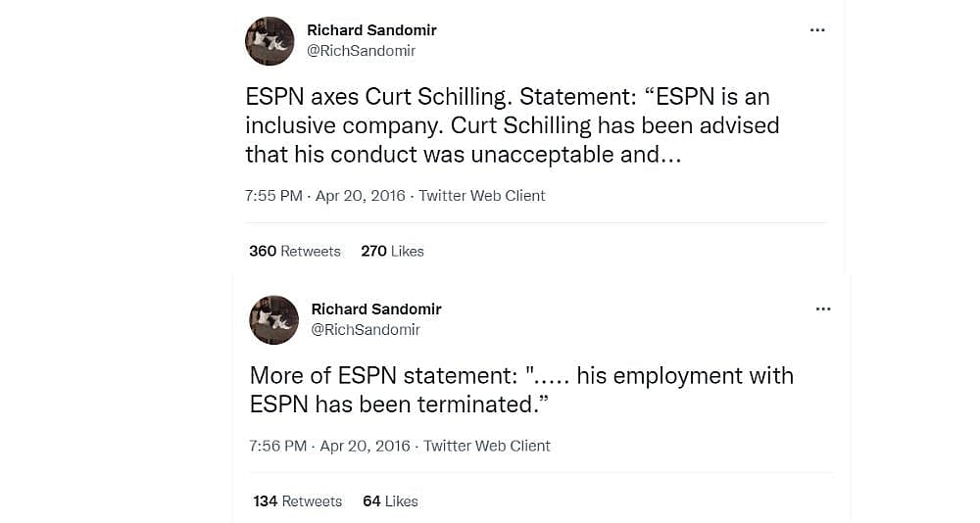Open the 7:55 PM time link
The height and width of the screenshot is (523, 980).
tap(273, 196)
